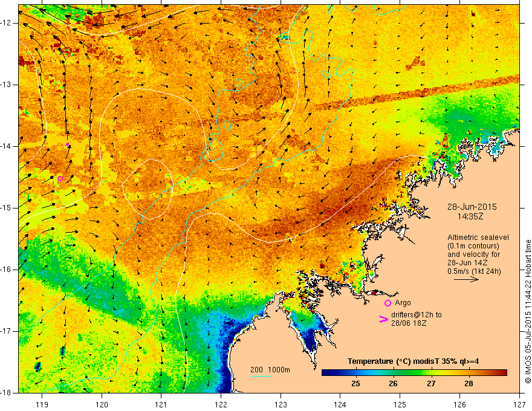Click the magenta drifter arrowhead in the legend
This screenshot has height=411, width=532.
(383, 319)
